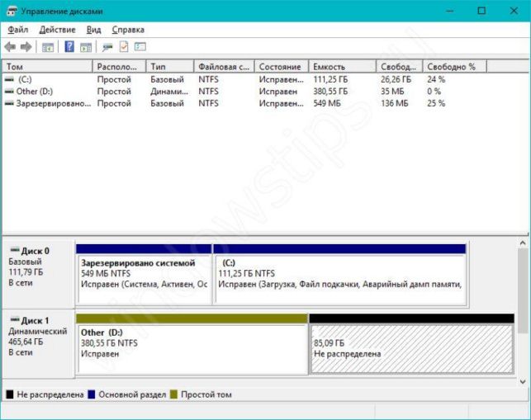Click the disk pane scroll up arrow

[523, 243]
